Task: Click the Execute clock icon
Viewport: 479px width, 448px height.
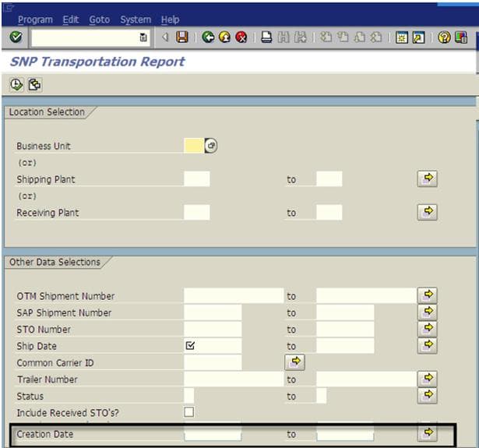Action: click(x=16, y=85)
